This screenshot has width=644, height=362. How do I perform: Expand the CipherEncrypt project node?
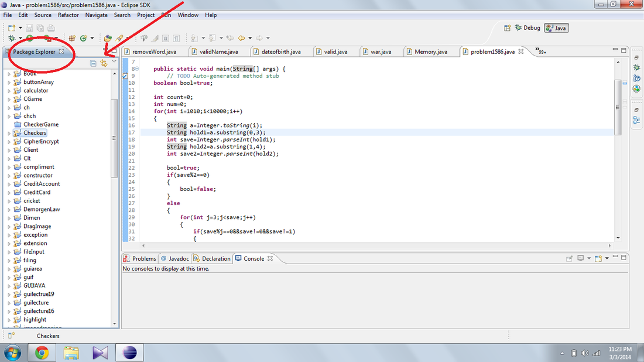coord(9,142)
